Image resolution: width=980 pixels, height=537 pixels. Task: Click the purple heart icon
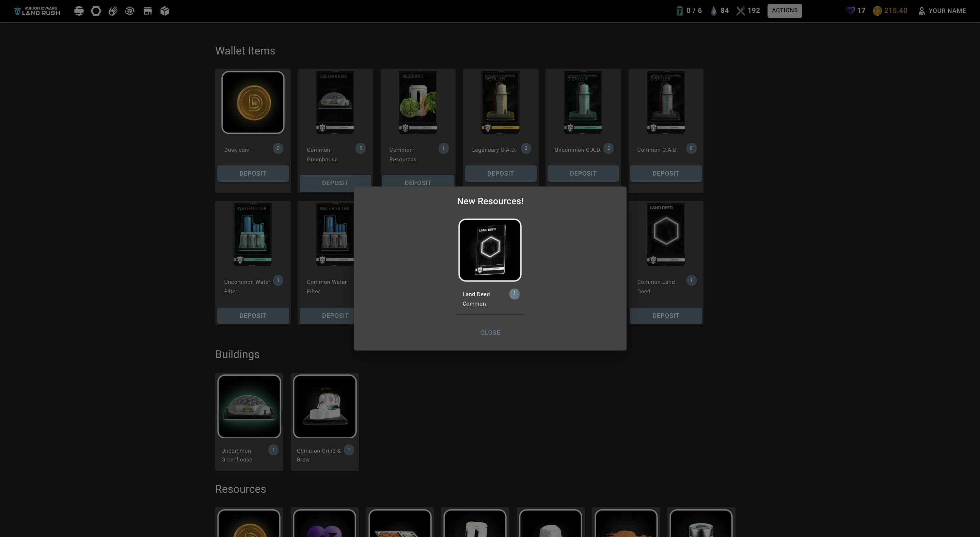[850, 11]
